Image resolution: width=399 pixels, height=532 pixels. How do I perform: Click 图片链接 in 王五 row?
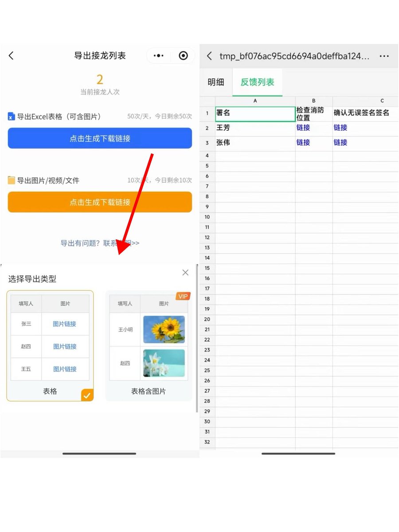(65, 369)
